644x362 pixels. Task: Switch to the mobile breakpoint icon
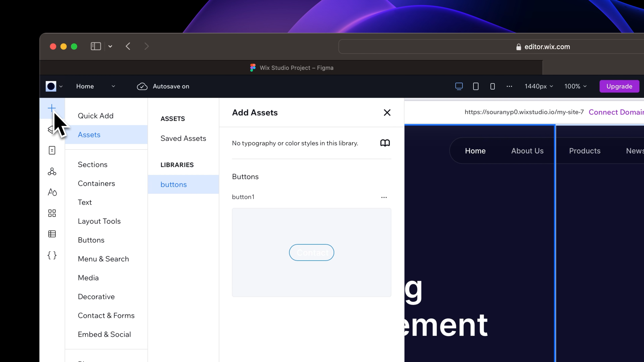(493, 86)
